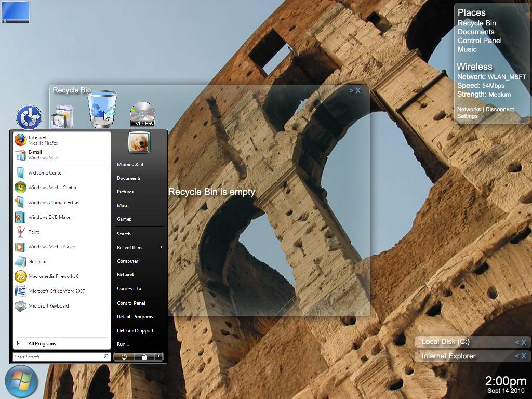Open shutdown options arrow next to lock
532x399 pixels.
click(158, 357)
